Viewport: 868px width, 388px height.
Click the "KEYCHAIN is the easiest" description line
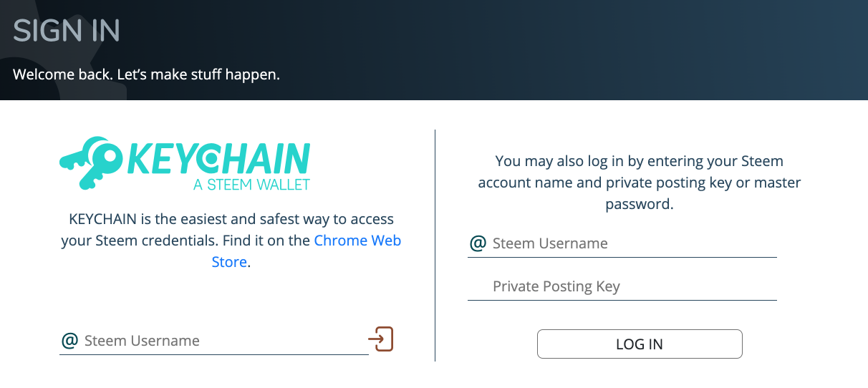231,219
